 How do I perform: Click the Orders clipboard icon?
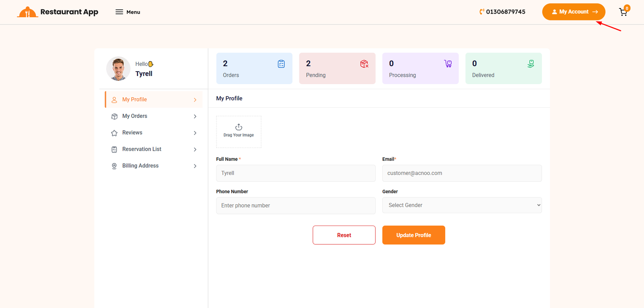[x=281, y=64]
